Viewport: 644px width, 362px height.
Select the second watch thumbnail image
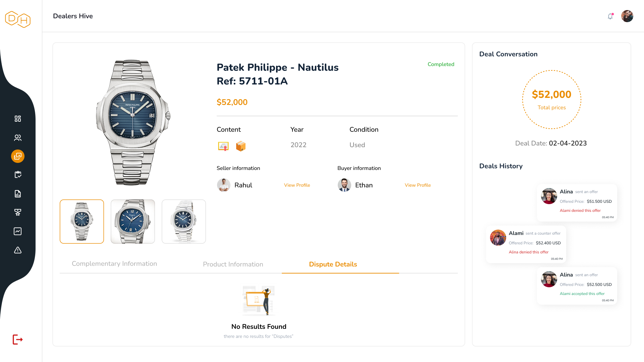(133, 222)
